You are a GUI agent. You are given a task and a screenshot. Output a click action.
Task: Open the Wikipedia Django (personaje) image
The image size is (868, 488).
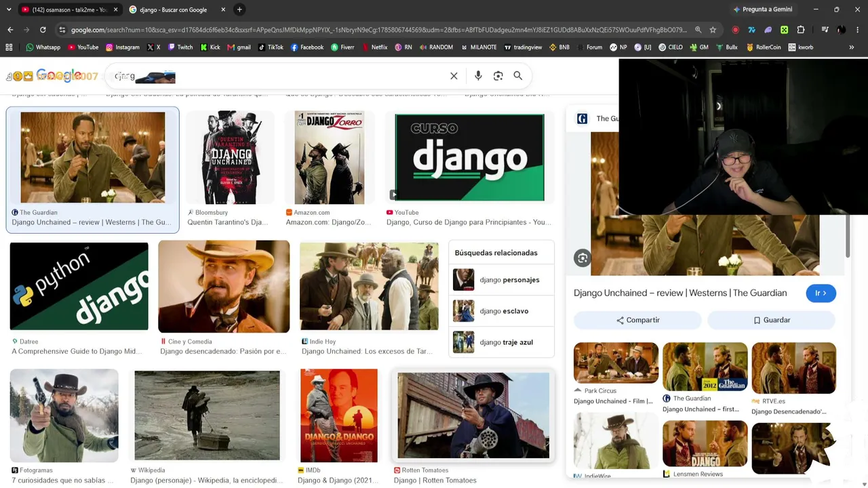click(207, 415)
